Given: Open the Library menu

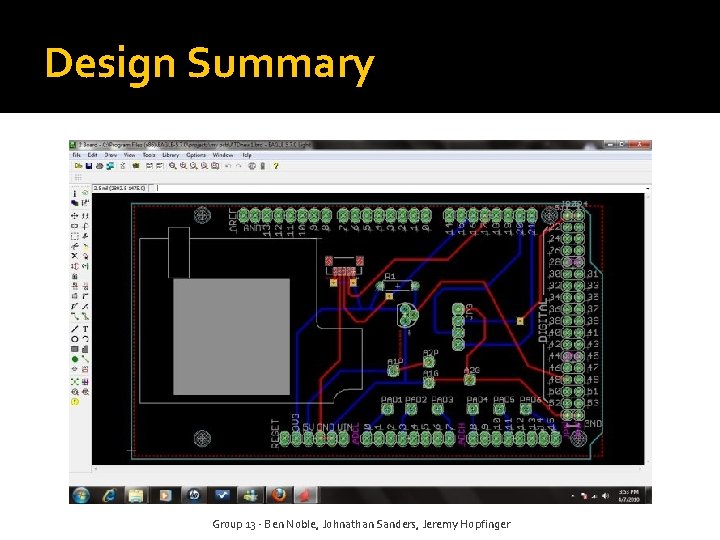Looking at the screenshot, I should pyautogui.click(x=170, y=155).
